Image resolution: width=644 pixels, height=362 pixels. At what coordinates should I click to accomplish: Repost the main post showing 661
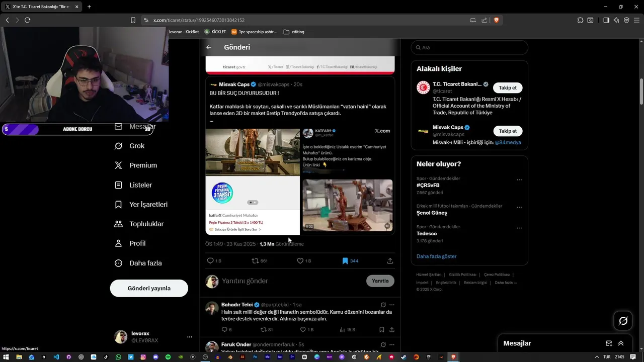(255, 261)
